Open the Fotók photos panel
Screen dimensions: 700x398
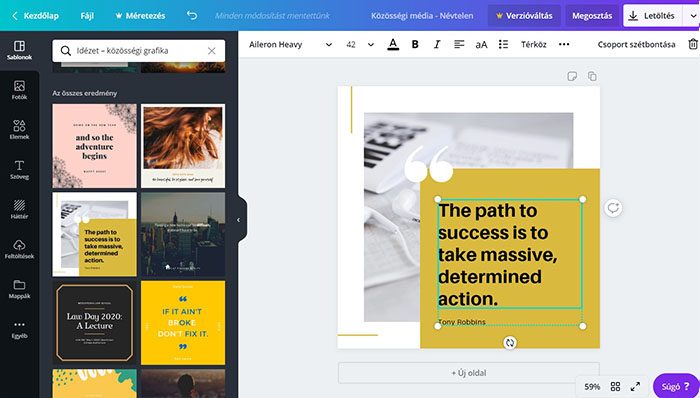(x=19, y=90)
